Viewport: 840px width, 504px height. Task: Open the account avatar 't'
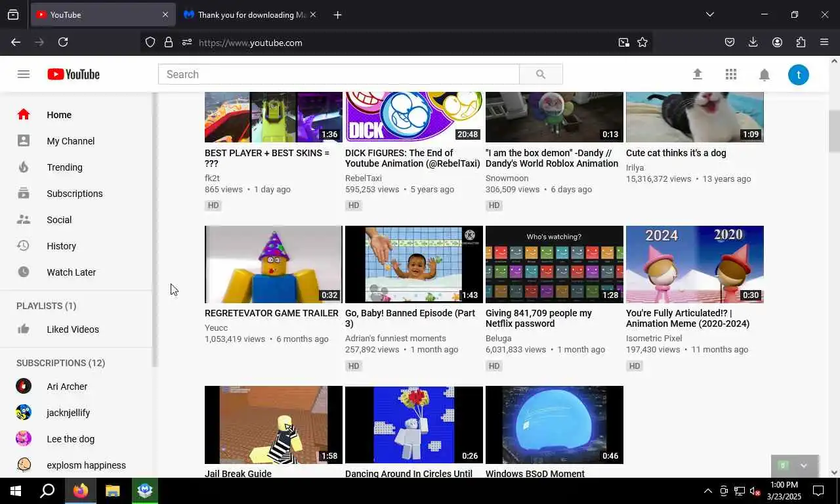click(799, 75)
